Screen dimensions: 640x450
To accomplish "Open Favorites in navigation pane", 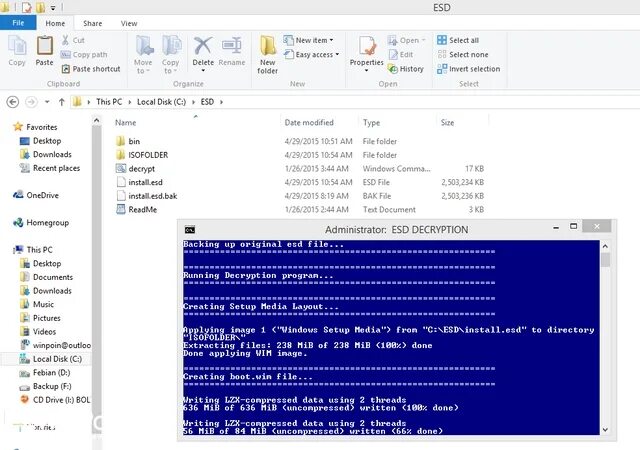I will 35,127.
